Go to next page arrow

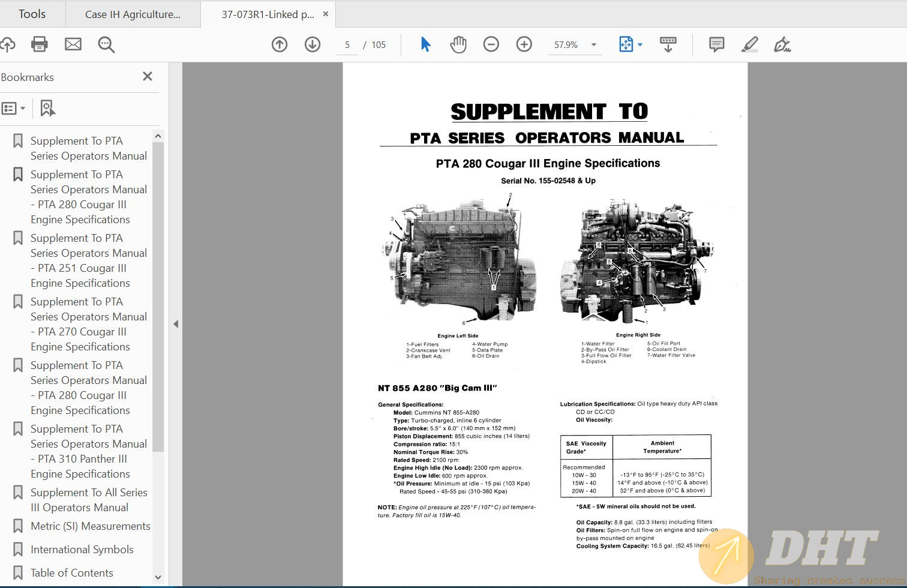pyautogui.click(x=313, y=44)
